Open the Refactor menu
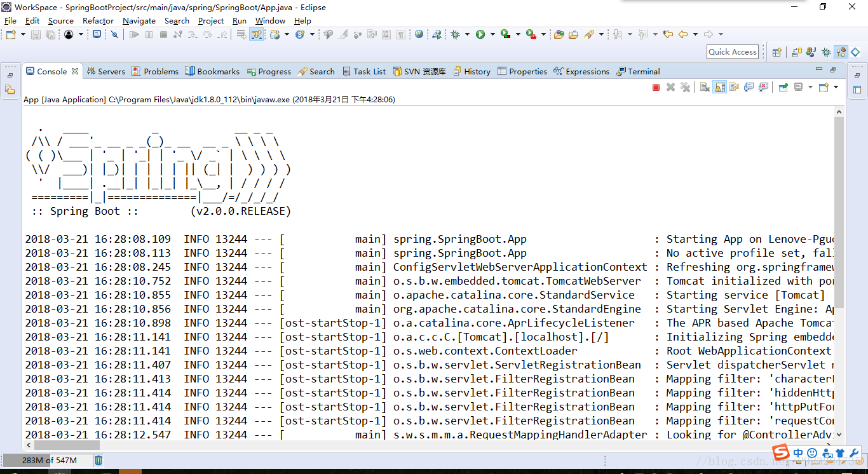The image size is (868, 474). click(98, 20)
